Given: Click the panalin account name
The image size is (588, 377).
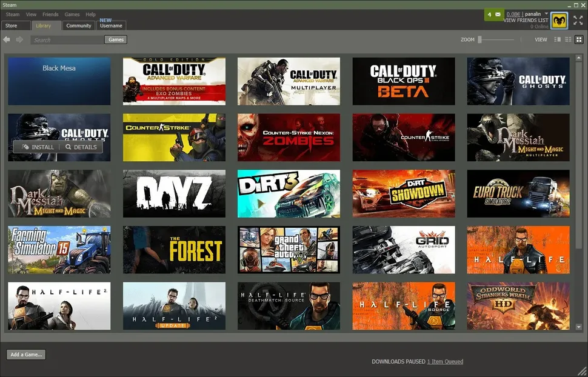Looking at the screenshot, I should click(533, 15).
